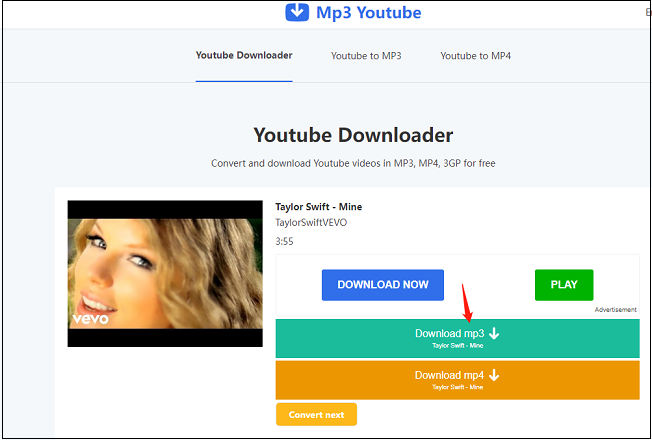Click the Mp3 Youtube download logo icon

point(297,12)
